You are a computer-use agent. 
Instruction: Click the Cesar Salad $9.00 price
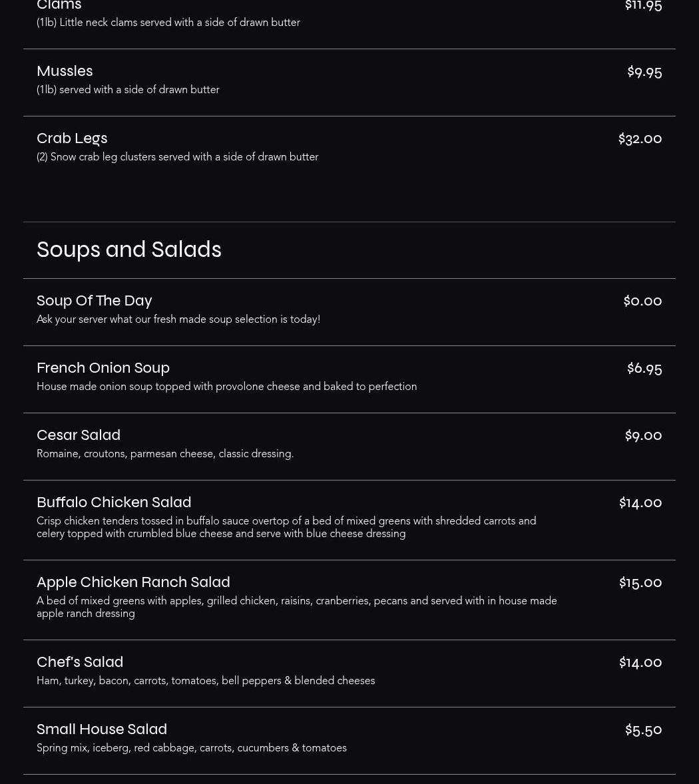coord(643,435)
